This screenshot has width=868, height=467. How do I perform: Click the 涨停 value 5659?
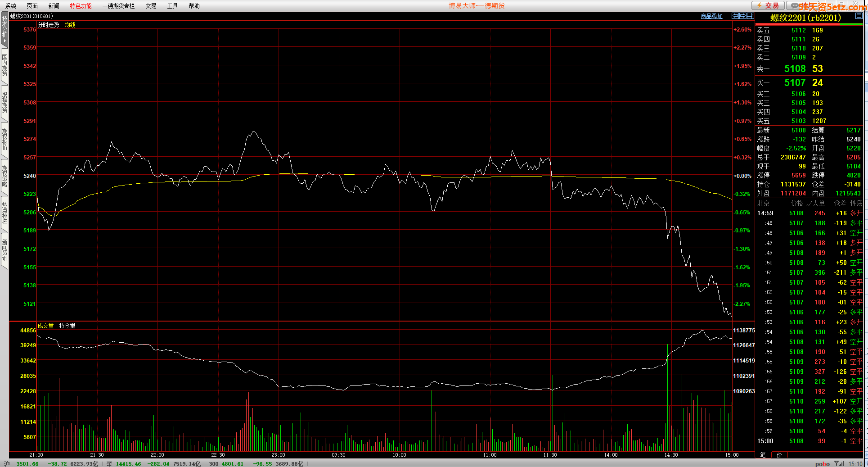[799, 175]
